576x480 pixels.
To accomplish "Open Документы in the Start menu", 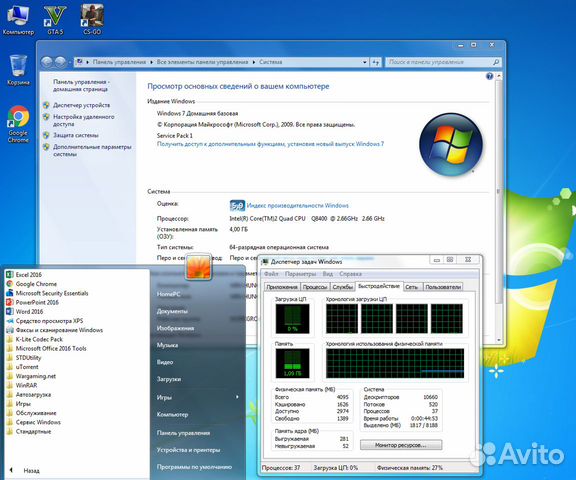I will [172, 311].
